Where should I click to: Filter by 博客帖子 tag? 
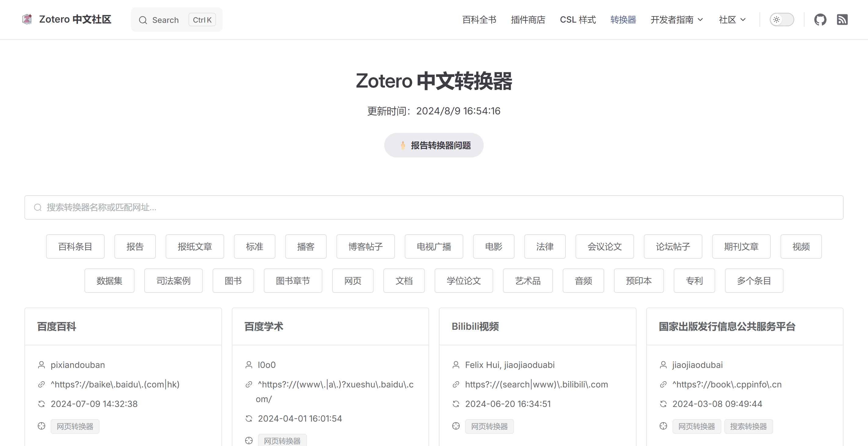click(366, 246)
